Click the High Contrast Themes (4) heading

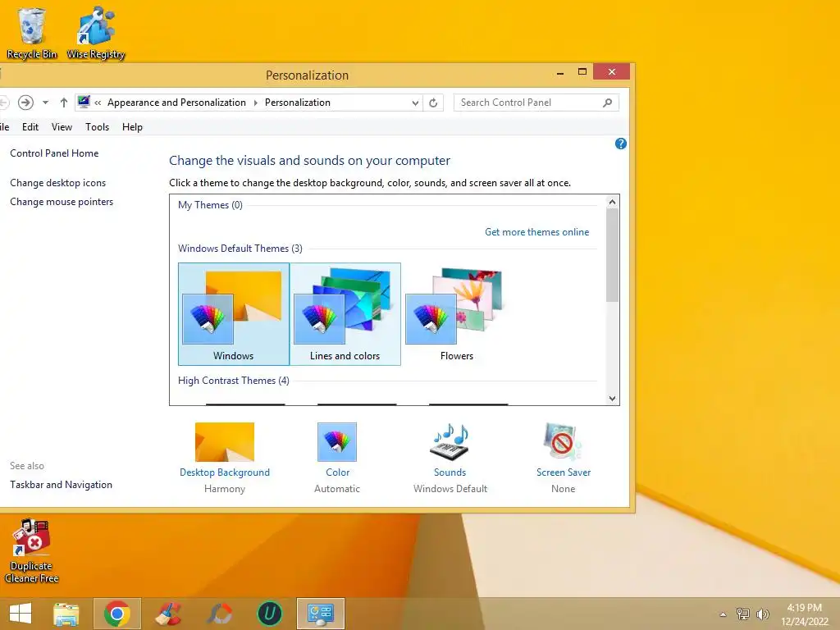point(234,381)
